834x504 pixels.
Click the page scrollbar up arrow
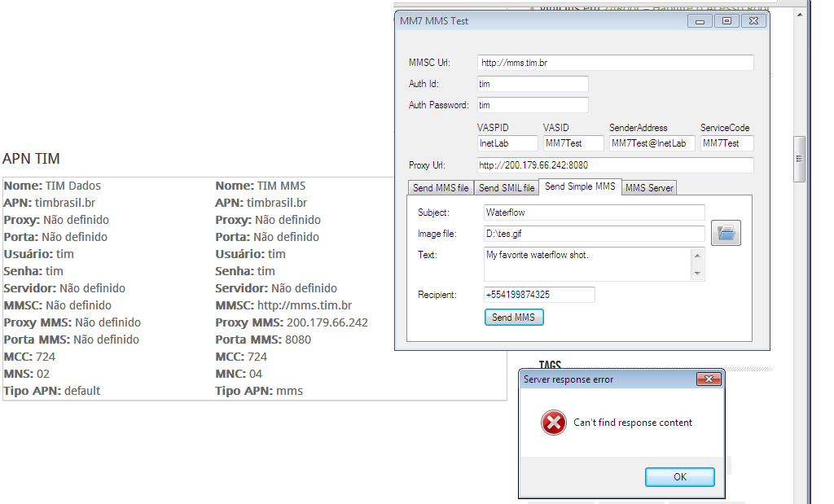point(800,15)
